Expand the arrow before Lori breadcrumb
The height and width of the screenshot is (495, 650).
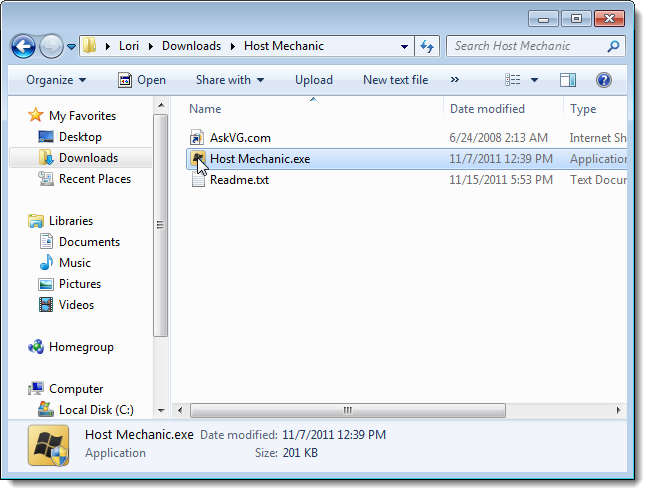[x=108, y=46]
